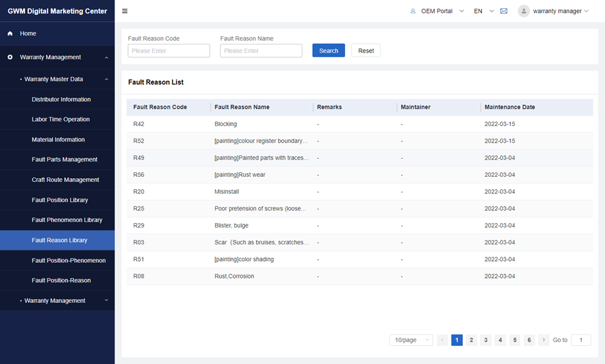Expand the lower Warranty Management submenu
This screenshot has width=605, height=364.
click(x=106, y=300)
